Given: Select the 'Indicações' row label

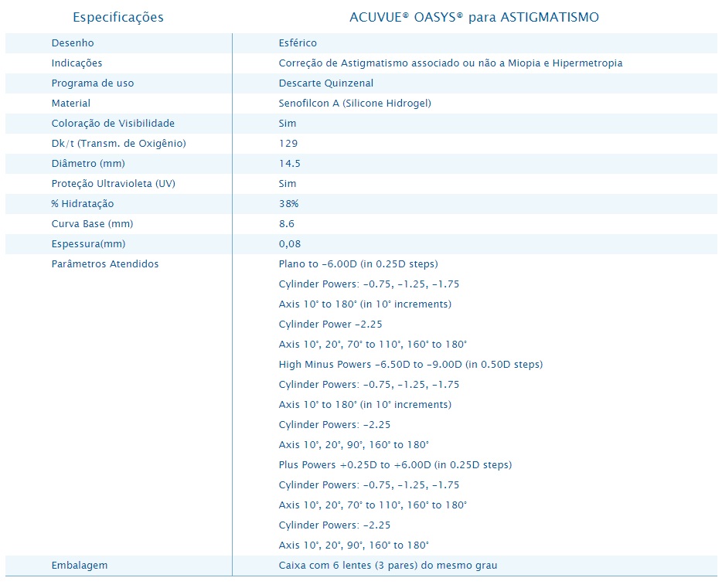Looking at the screenshot, I should (x=77, y=63).
